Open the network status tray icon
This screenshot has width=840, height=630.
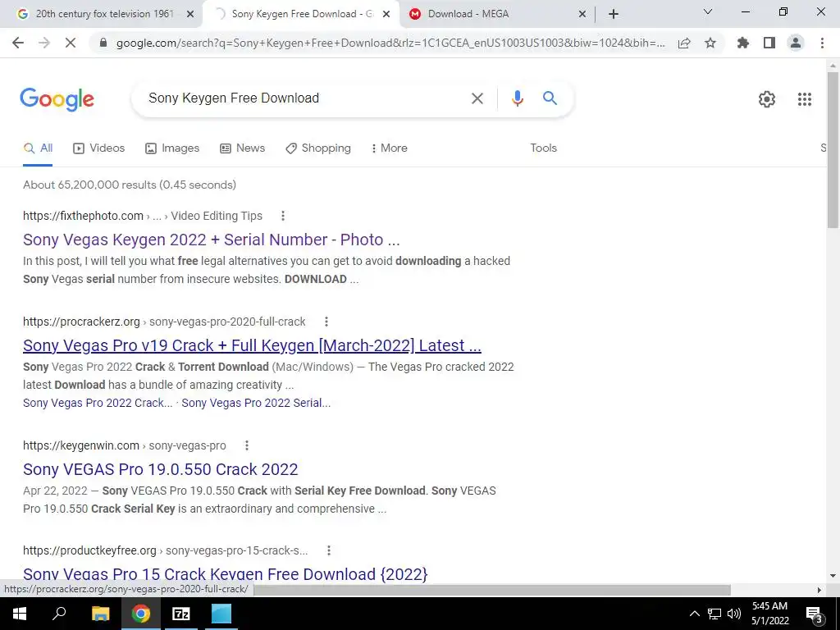pyautogui.click(x=714, y=614)
